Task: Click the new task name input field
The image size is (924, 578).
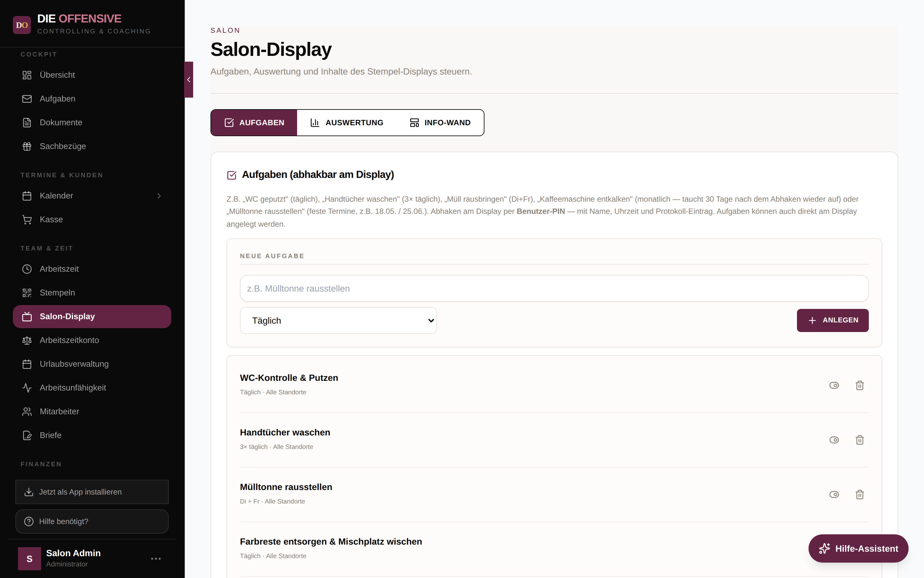Action: pos(554,289)
